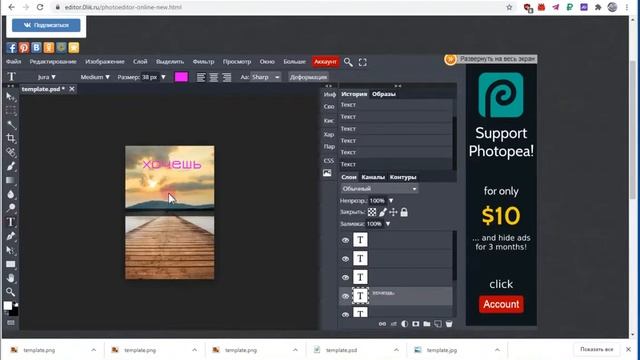Open the Непрозр. opacity dropdown arrow
The image size is (640, 360).
pyautogui.click(x=391, y=201)
